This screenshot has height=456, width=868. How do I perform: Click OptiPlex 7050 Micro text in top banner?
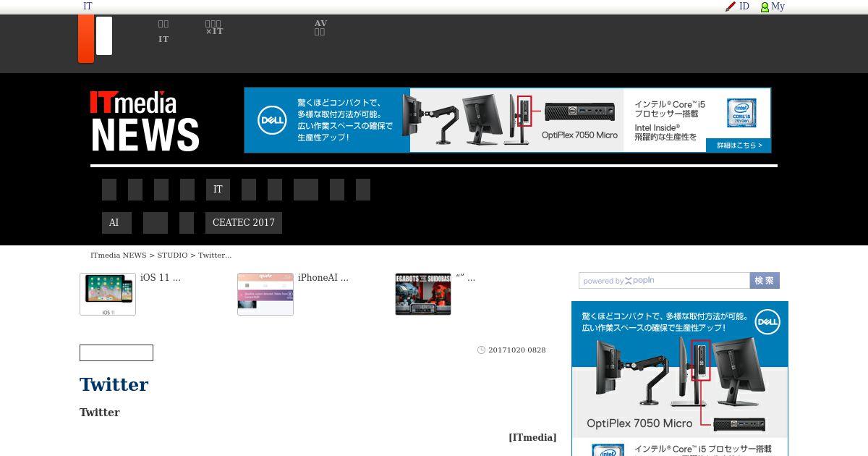coord(579,135)
